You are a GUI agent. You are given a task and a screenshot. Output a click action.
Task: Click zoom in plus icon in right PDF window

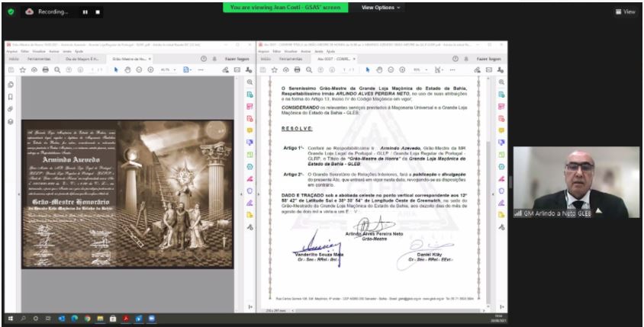click(x=401, y=69)
